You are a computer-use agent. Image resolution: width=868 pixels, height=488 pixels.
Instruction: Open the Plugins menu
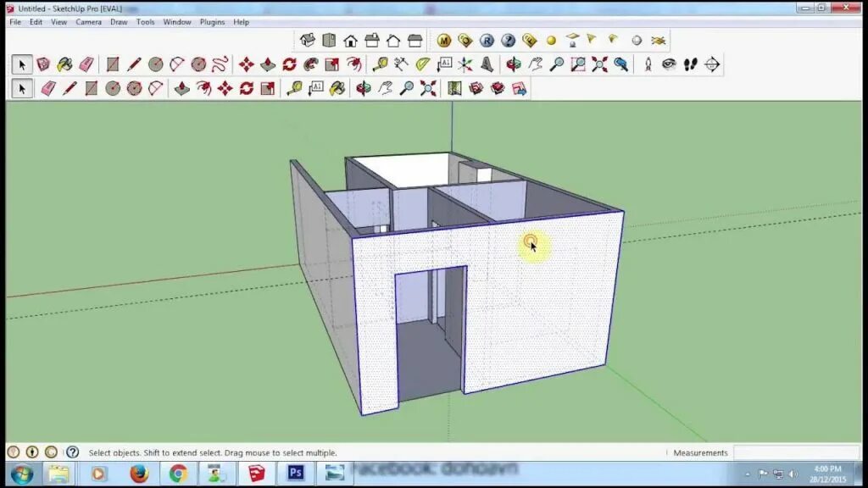tap(212, 22)
